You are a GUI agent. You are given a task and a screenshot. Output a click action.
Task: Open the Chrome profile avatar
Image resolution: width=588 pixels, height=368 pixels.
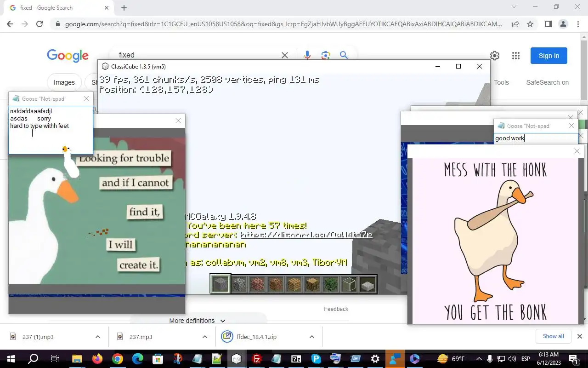pyautogui.click(x=563, y=24)
